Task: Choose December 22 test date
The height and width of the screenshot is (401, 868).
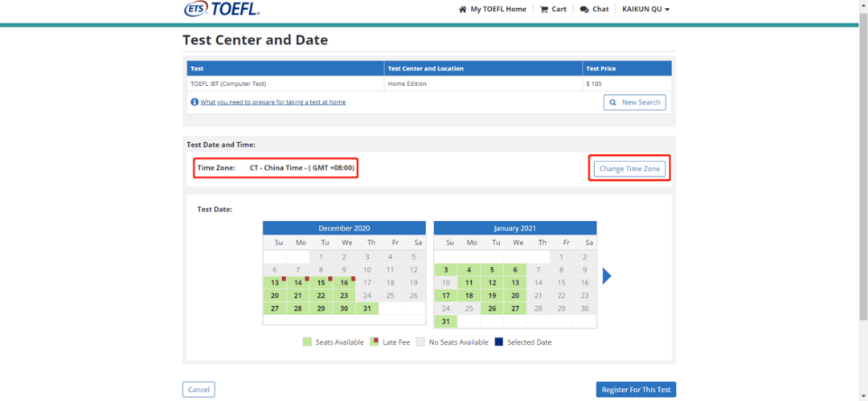Action: [x=321, y=296]
